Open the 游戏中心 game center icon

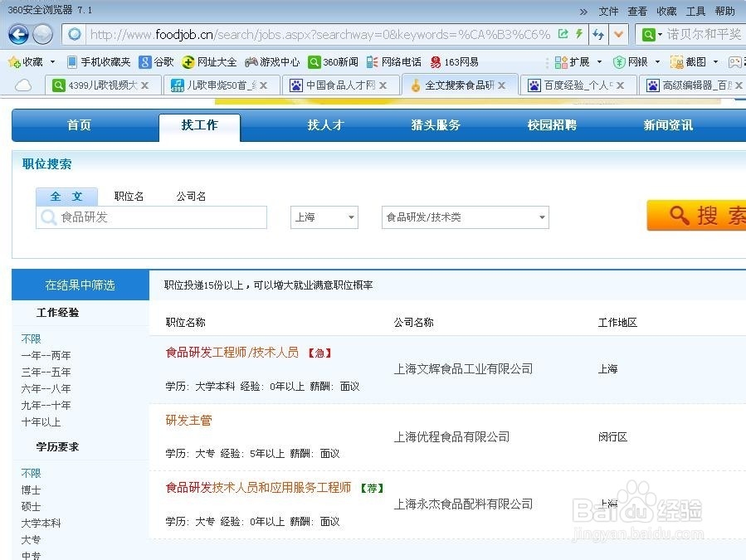point(272,61)
